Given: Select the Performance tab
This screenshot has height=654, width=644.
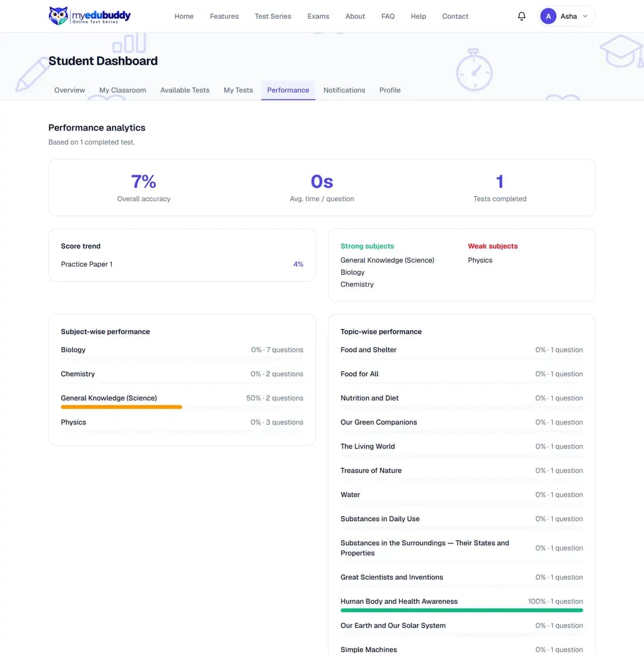Looking at the screenshot, I should click(x=288, y=90).
